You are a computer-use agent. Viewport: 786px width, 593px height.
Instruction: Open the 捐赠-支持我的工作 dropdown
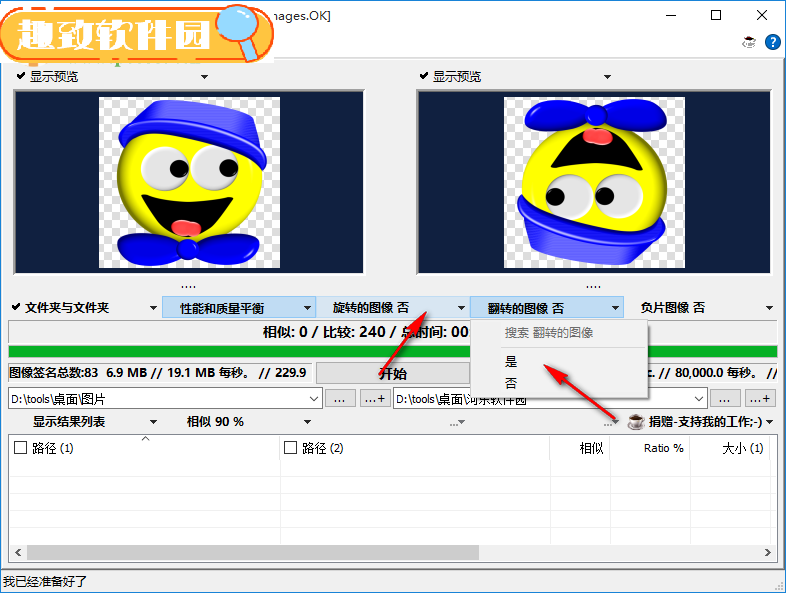point(769,422)
